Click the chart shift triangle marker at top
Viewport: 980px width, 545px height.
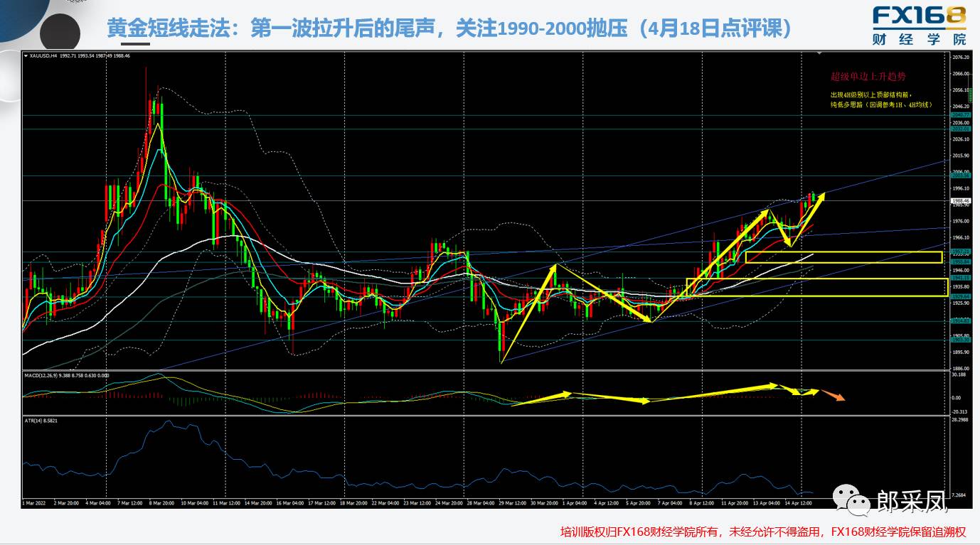[x=821, y=54]
